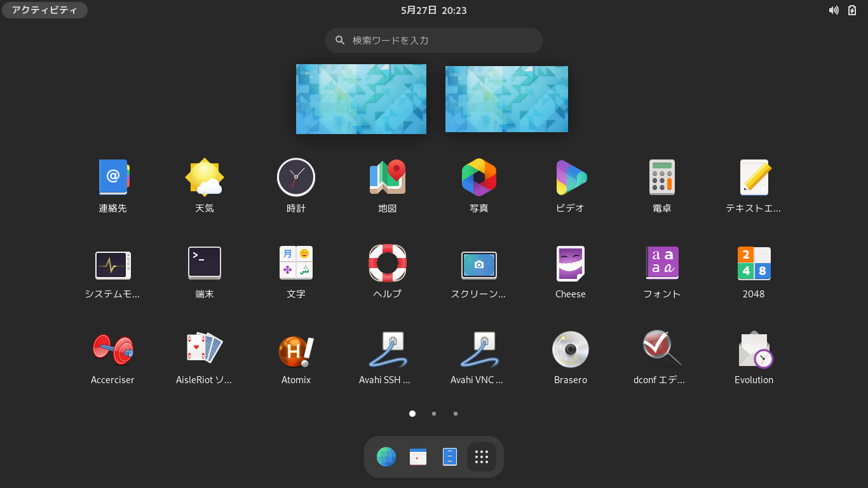Viewport: 868px width, 488px height.
Task: Launch the ビデオ video player
Action: click(x=571, y=177)
